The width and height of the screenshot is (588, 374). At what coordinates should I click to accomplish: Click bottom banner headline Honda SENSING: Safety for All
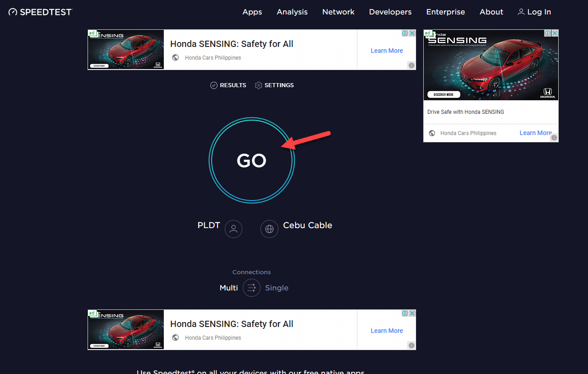pos(231,324)
